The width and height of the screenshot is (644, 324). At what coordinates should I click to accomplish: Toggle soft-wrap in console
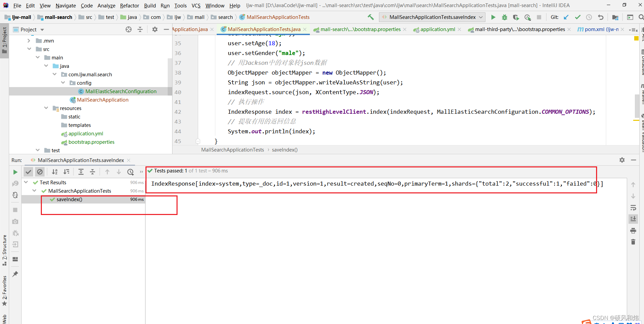coord(633,208)
